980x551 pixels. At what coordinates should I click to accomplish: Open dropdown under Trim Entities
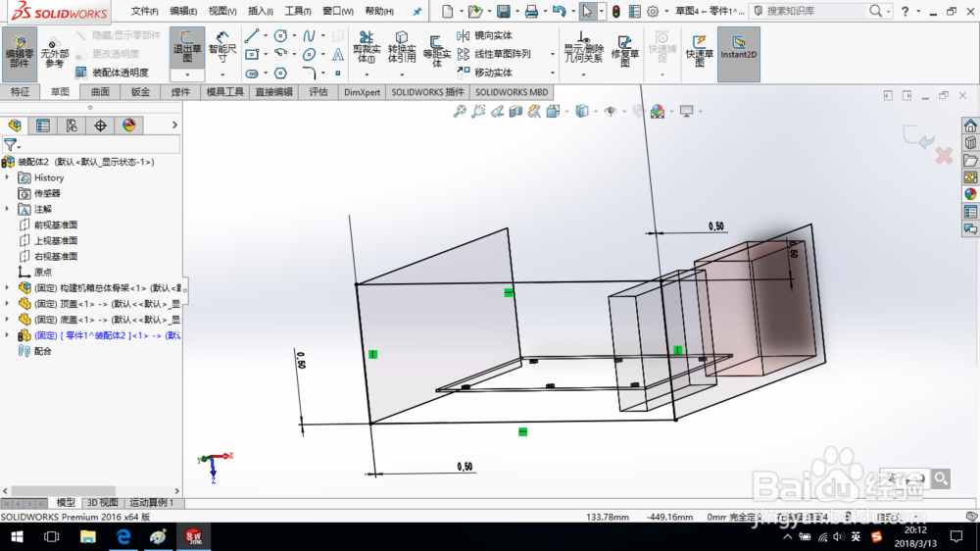(x=367, y=75)
